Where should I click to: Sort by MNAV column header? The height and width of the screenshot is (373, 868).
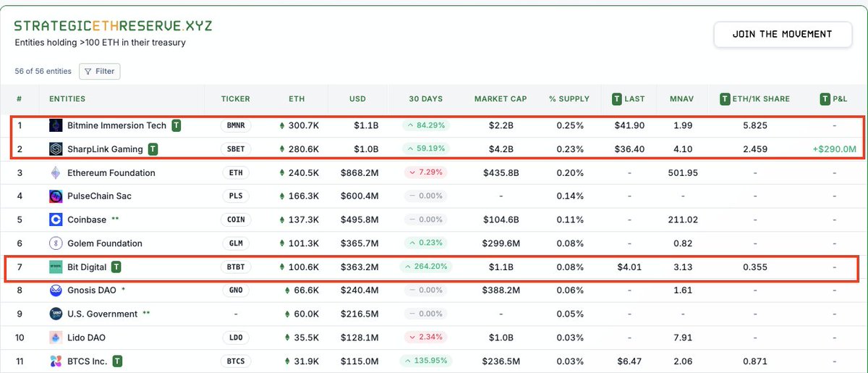683,99
